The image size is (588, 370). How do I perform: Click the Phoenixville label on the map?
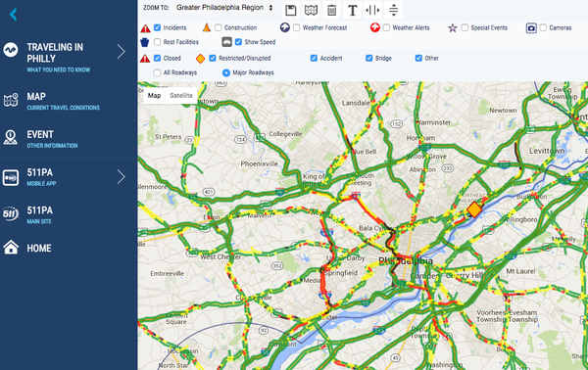tap(259, 163)
